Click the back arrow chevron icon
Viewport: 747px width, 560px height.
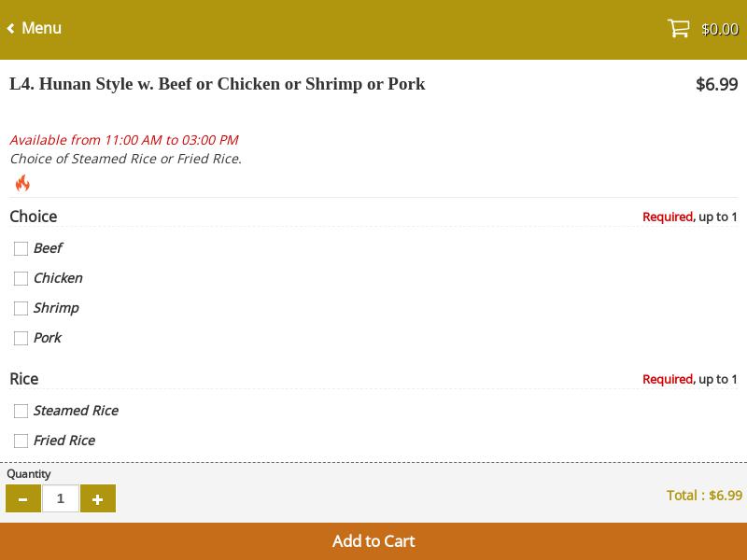[11, 28]
